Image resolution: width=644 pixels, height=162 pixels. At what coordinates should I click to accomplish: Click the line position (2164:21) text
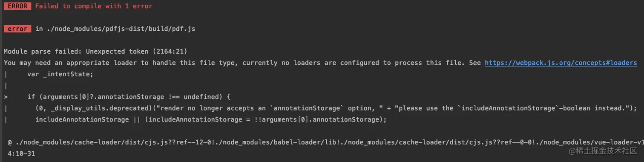[x=169, y=52]
